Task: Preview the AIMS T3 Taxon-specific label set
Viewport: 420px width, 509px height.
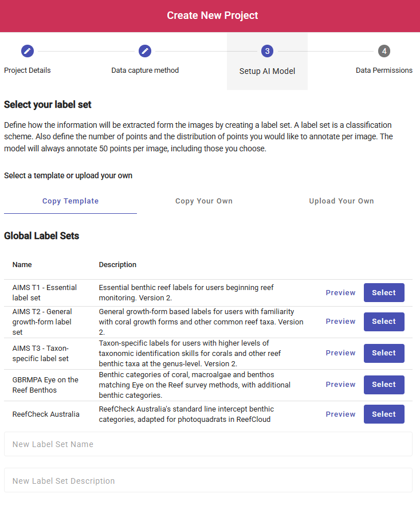Action: (340, 353)
